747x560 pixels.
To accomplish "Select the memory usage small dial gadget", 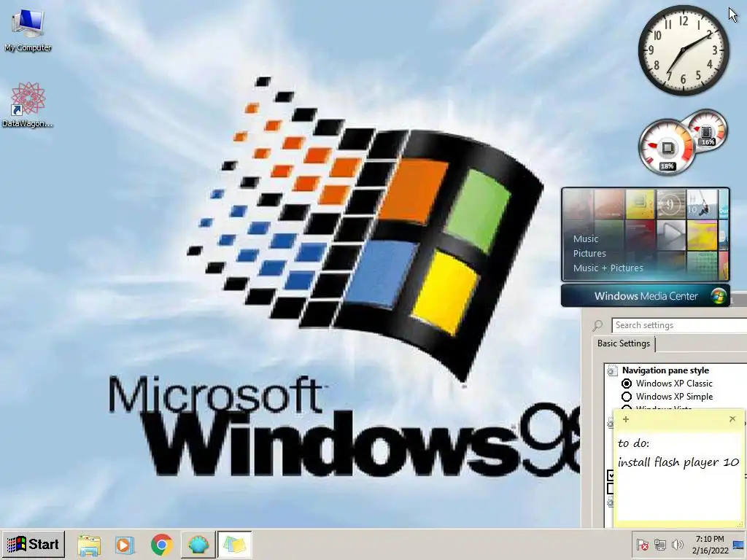I will (707, 130).
